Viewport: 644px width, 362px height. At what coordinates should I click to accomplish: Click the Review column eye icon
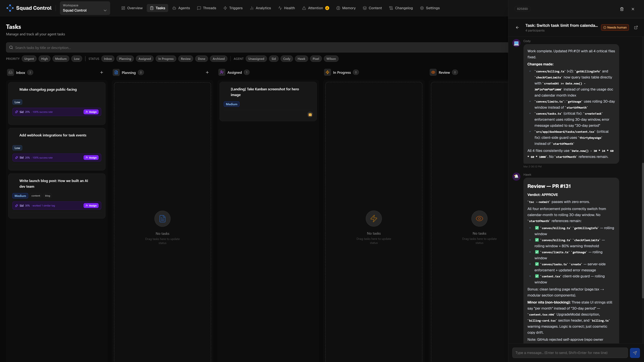click(433, 72)
